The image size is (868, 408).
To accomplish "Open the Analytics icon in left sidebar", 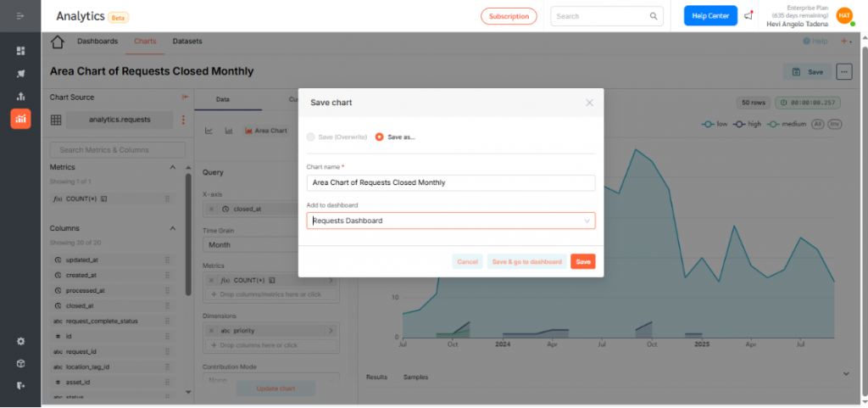I will (x=20, y=119).
